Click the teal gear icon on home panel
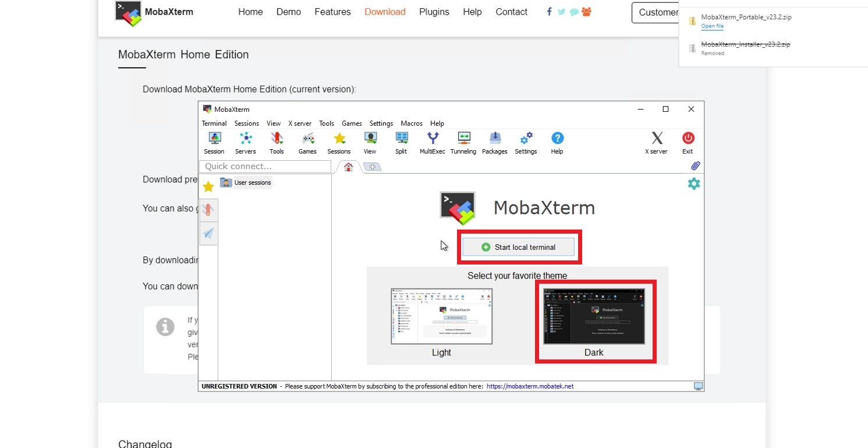 pyautogui.click(x=693, y=184)
